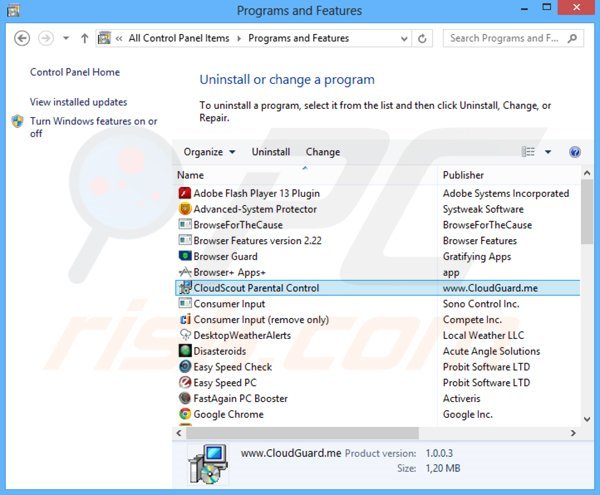Select Advanced-System Protector program name

coord(255,209)
